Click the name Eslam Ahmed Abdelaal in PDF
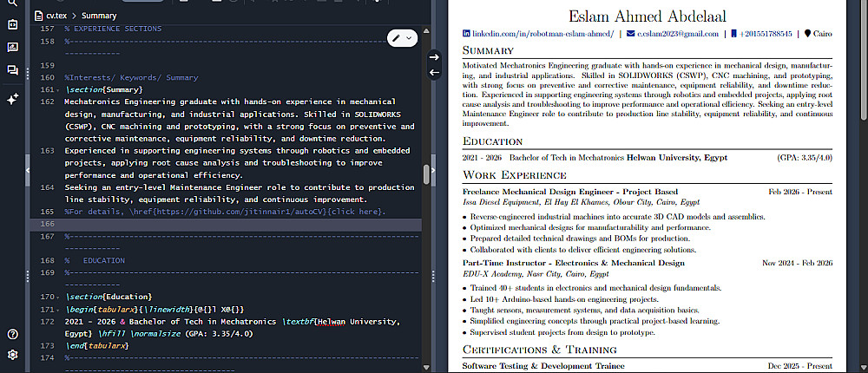 (x=648, y=16)
